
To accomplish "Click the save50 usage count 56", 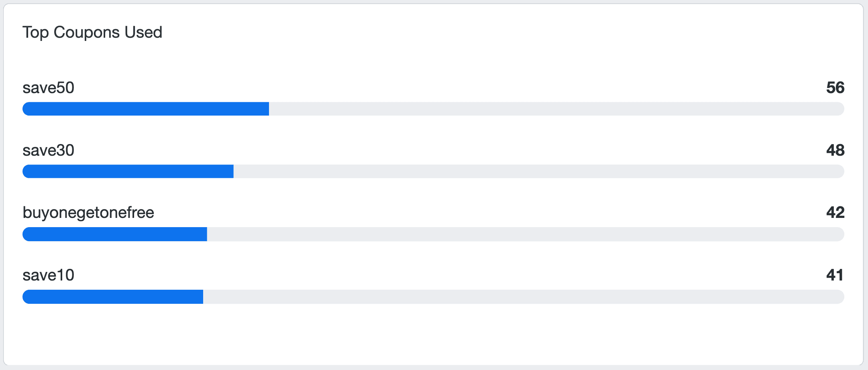I will coord(835,88).
